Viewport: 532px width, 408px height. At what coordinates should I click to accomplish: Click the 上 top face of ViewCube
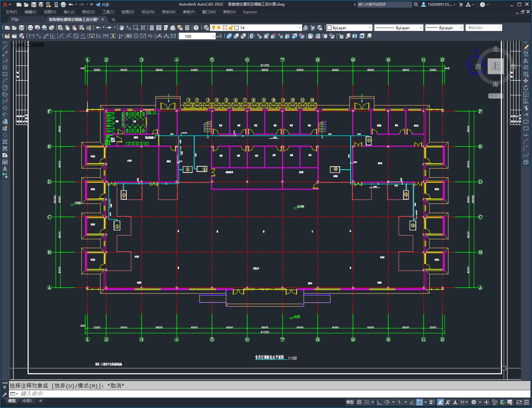click(x=495, y=66)
